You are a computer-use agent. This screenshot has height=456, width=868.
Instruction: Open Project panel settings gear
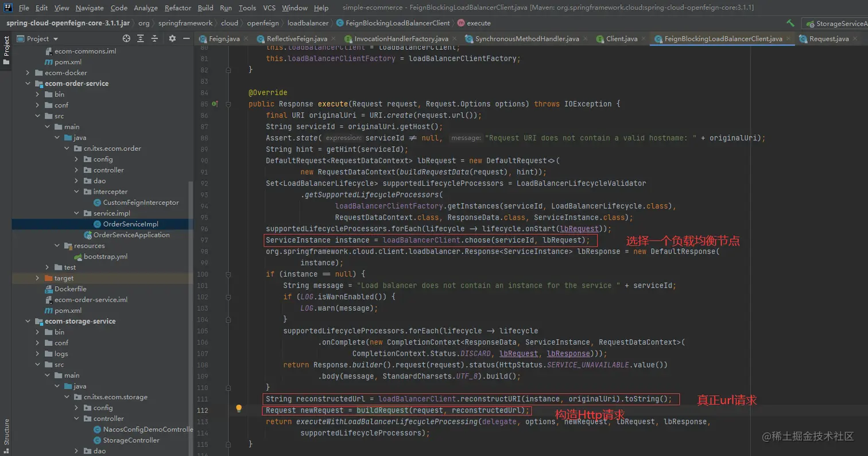tap(172, 38)
